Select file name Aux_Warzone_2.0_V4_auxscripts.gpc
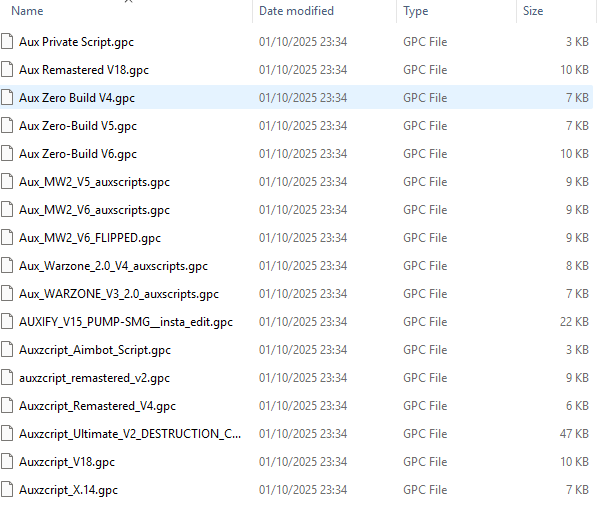 tap(113, 266)
